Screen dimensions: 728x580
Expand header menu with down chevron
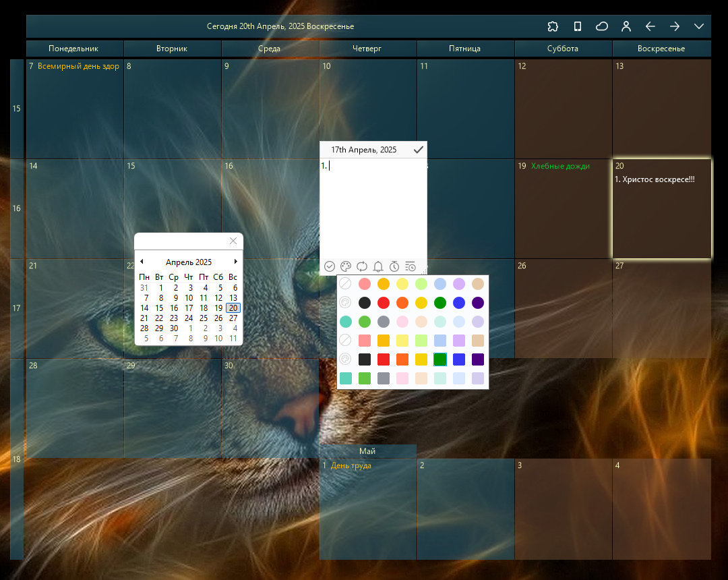pos(699,26)
